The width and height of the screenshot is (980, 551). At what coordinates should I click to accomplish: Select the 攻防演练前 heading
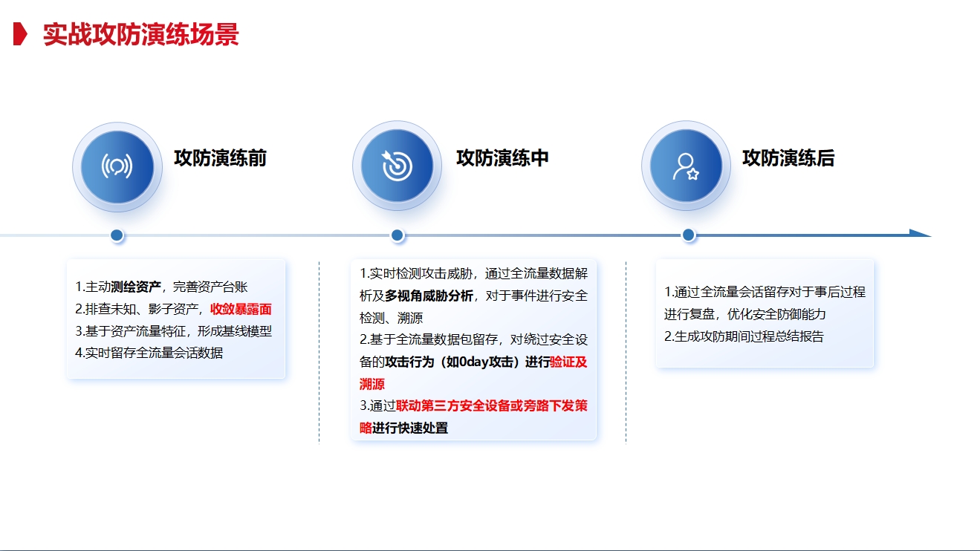tap(220, 158)
